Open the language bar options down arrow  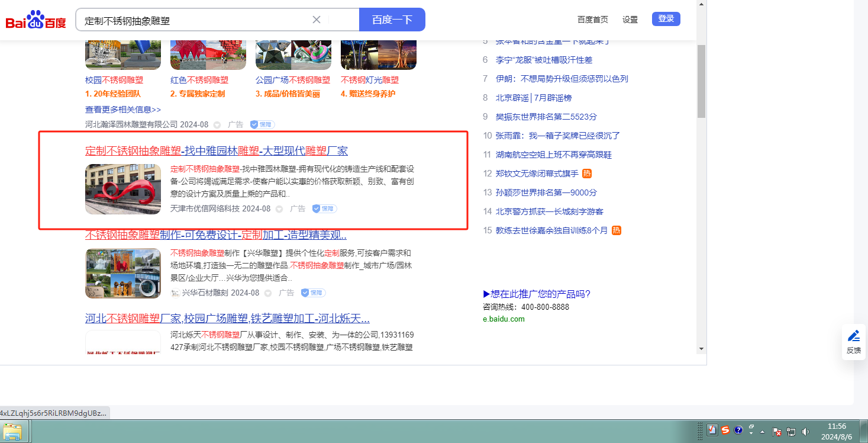click(x=751, y=434)
